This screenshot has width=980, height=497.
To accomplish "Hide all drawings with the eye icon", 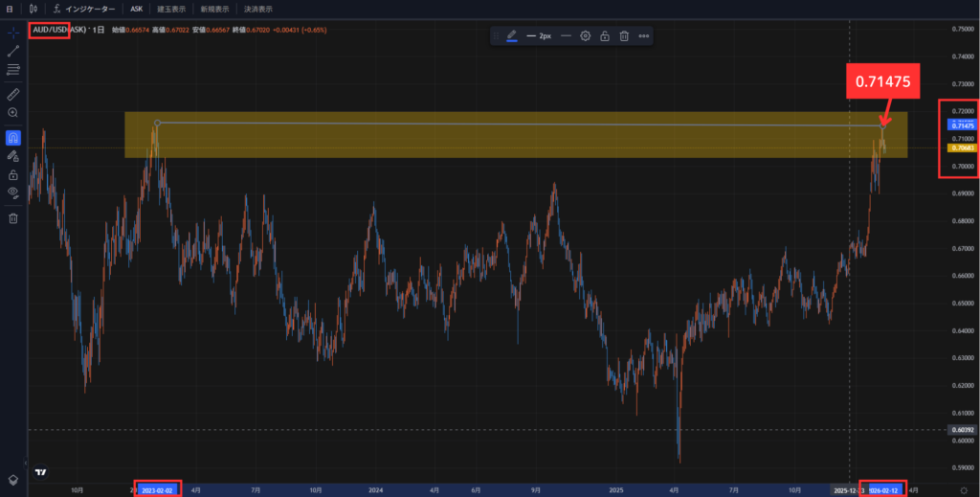I will (13, 192).
